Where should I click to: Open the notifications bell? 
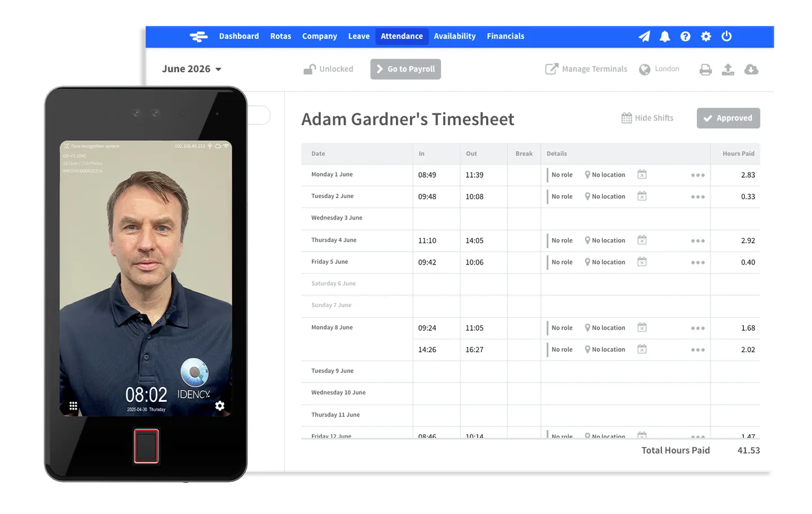click(x=665, y=37)
